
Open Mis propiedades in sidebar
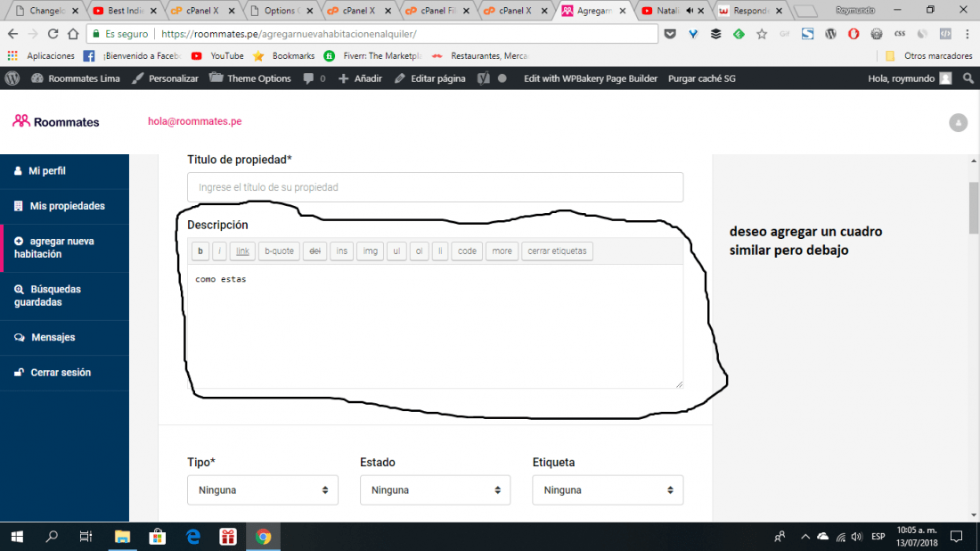[64, 206]
